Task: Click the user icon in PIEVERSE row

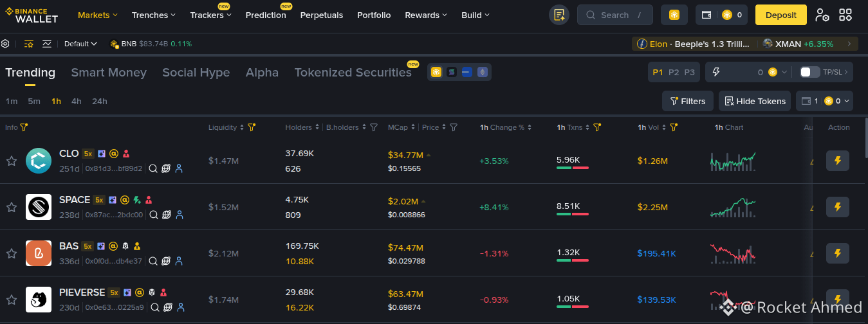Action: click(180, 307)
